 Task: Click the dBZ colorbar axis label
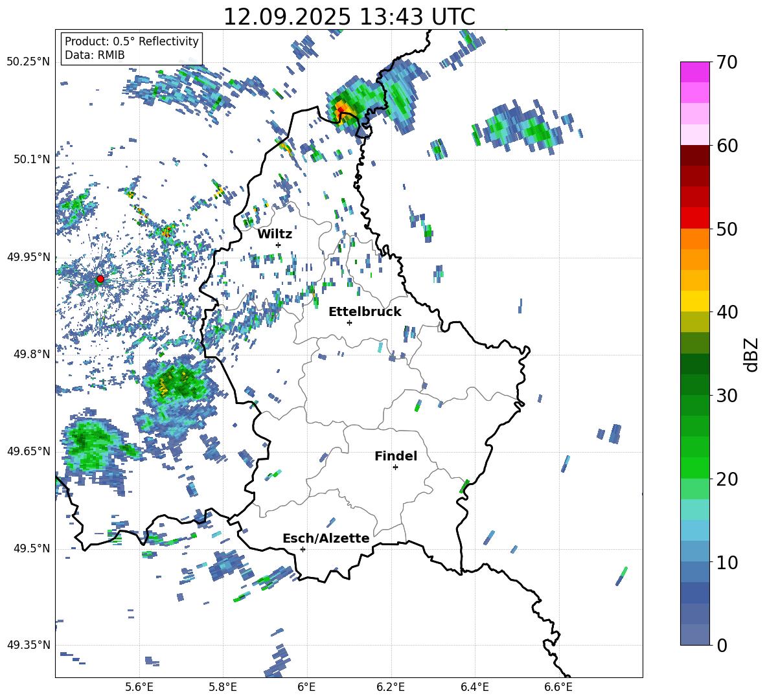point(752,354)
